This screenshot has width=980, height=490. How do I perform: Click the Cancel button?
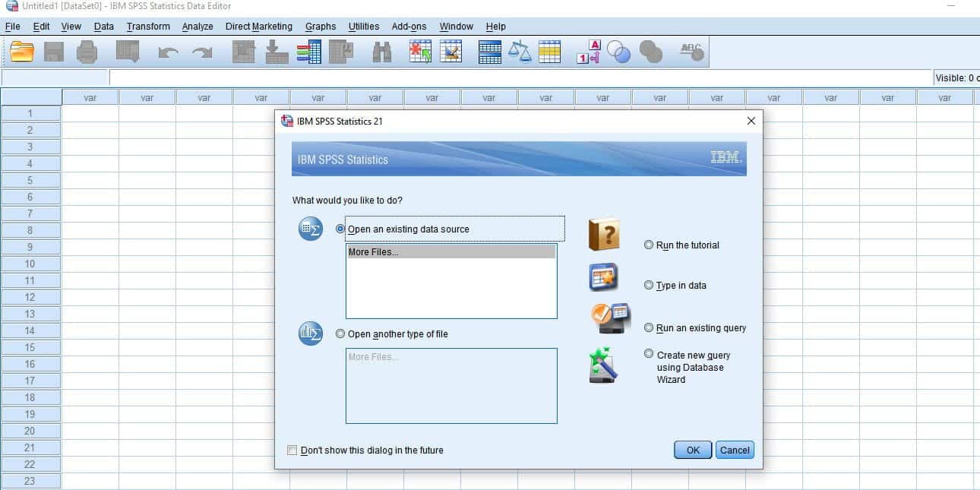(x=735, y=450)
